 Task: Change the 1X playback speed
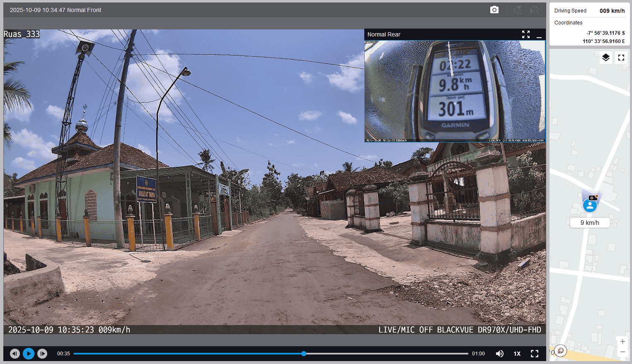tap(517, 354)
